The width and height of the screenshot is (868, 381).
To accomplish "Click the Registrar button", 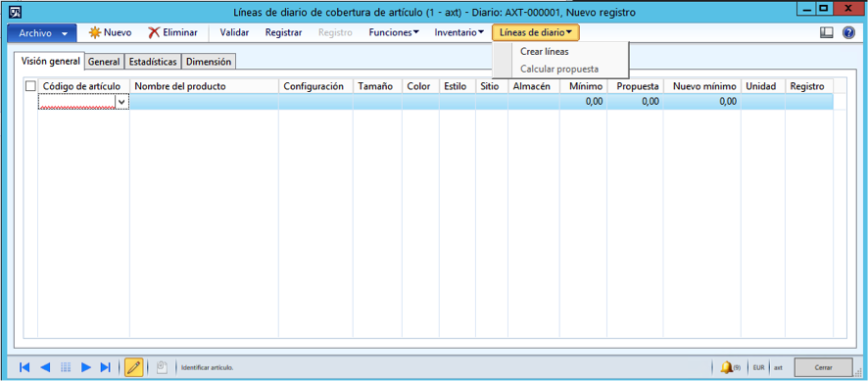I will 283,32.
